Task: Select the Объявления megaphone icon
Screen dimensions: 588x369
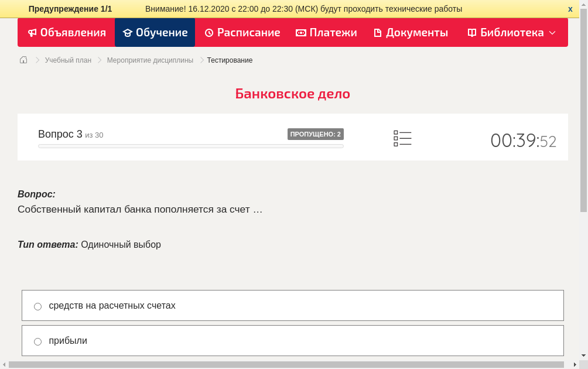Action: pos(32,33)
